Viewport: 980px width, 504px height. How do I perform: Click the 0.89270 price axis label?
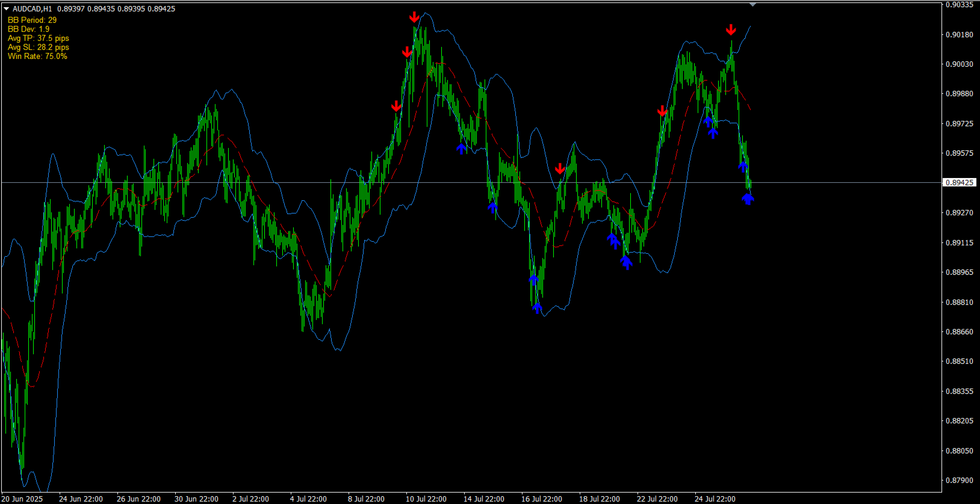tap(960, 212)
